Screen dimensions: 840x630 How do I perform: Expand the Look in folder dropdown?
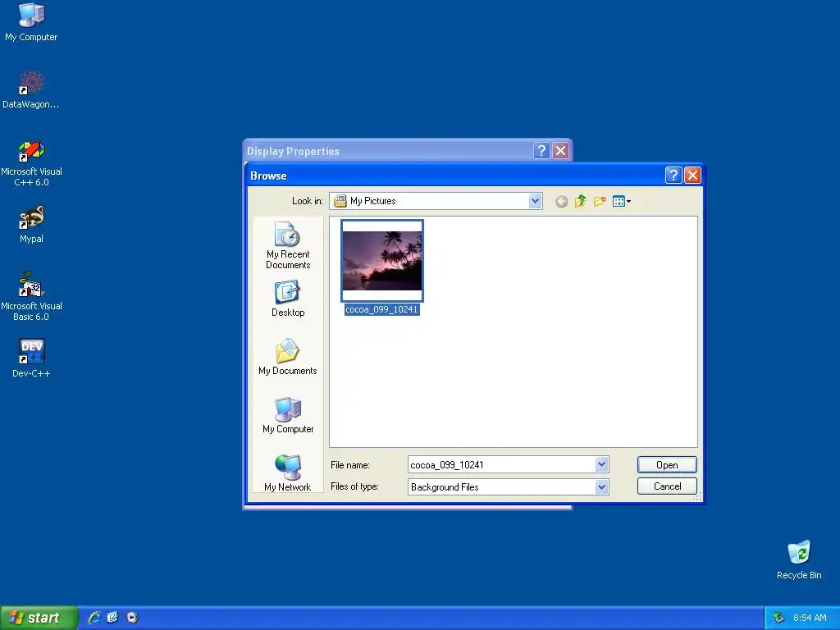coord(535,201)
